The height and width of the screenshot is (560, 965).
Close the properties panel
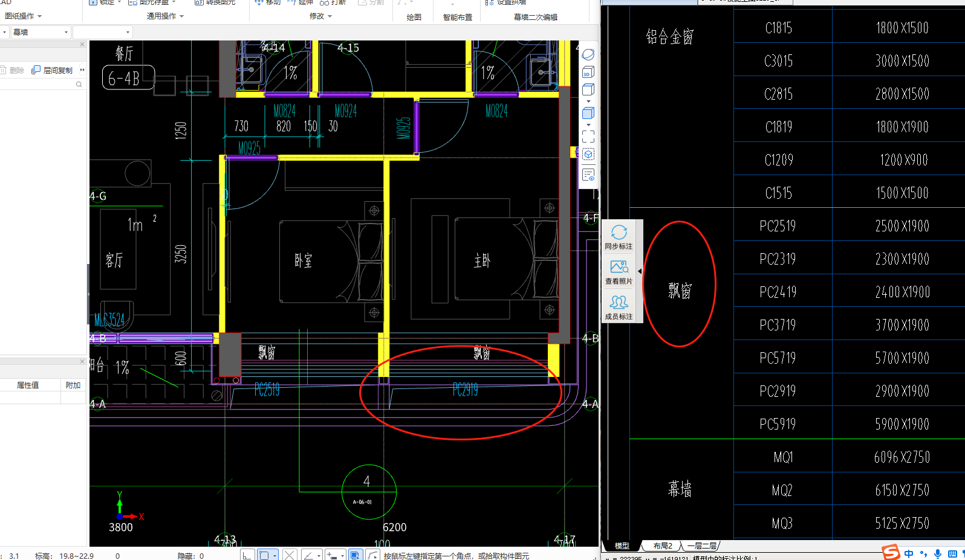[82, 361]
